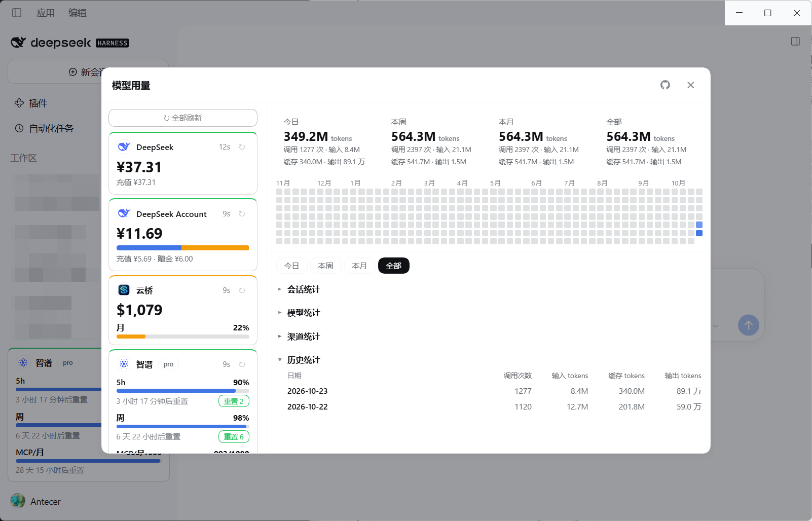This screenshot has height=521, width=812.
Task: Select history row 2026-10-23
Action: (494, 391)
